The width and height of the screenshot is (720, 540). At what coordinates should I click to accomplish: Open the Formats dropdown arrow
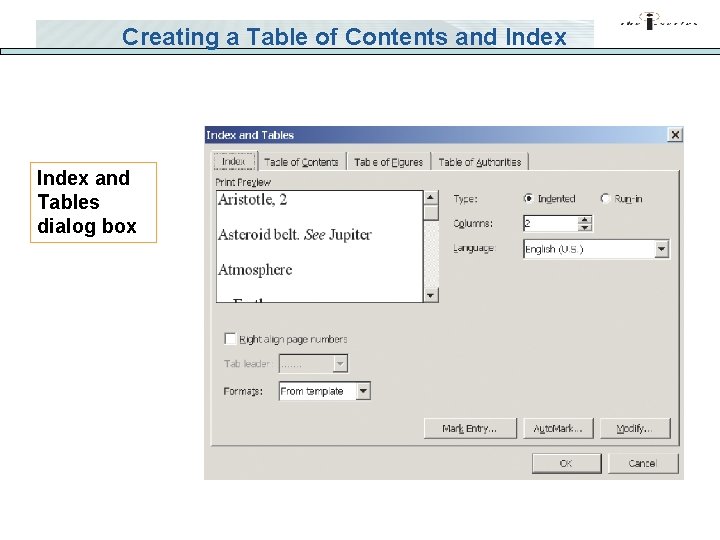click(363, 391)
